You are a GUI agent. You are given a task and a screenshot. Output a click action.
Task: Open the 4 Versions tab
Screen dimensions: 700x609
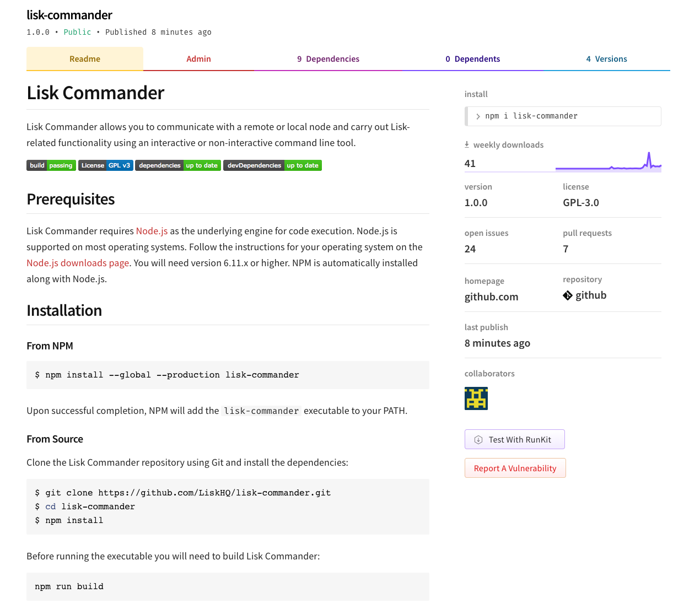606,59
